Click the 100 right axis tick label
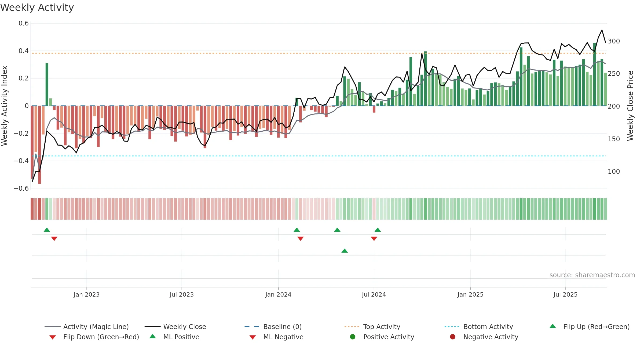This screenshot has width=644, height=362. [x=614, y=171]
